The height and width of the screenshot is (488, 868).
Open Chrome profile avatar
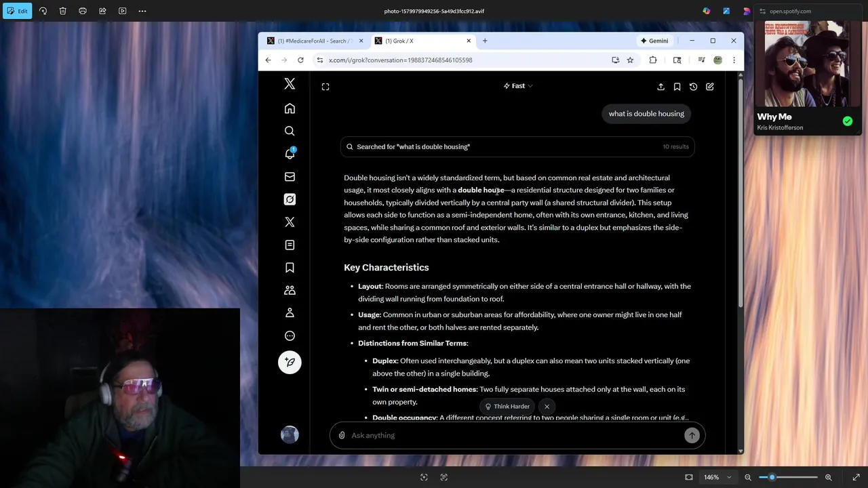717,60
